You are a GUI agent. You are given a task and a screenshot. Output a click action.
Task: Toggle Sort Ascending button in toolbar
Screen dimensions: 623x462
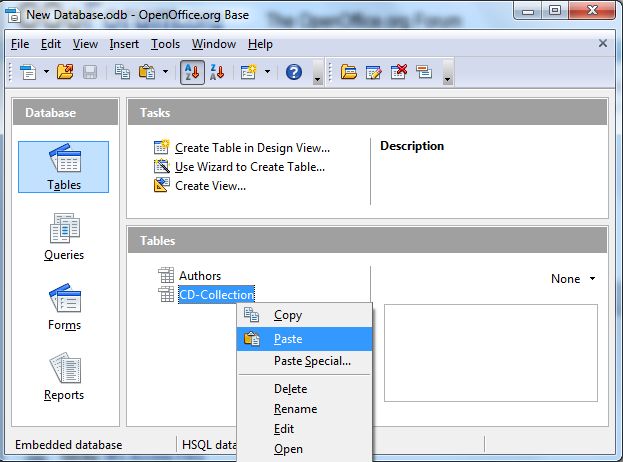pos(190,72)
